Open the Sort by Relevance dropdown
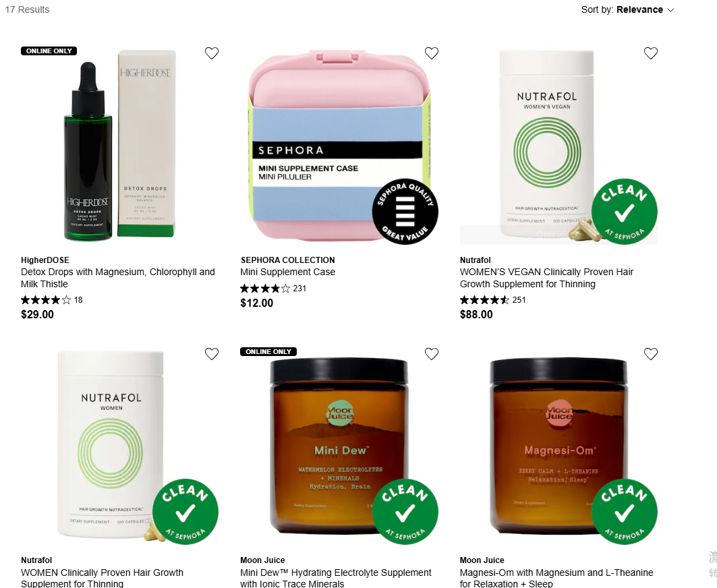 click(627, 9)
